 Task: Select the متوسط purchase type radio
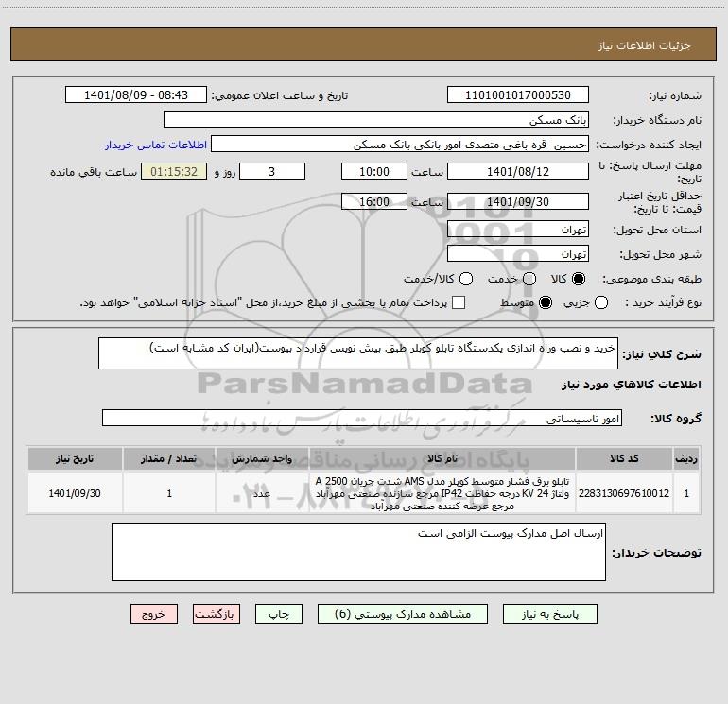546,302
